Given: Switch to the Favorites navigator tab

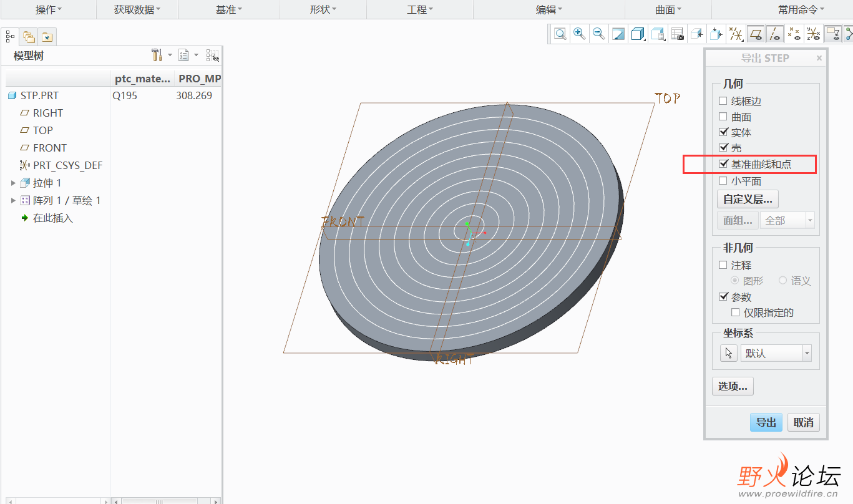Looking at the screenshot, I should tap(47, 37).
